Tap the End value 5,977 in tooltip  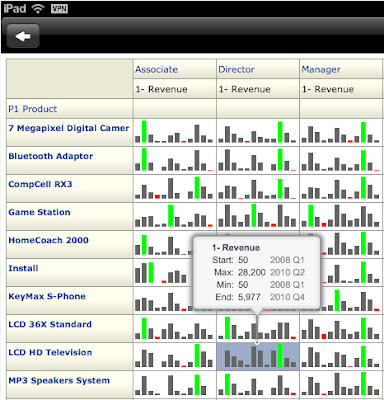tap(249, 297)
